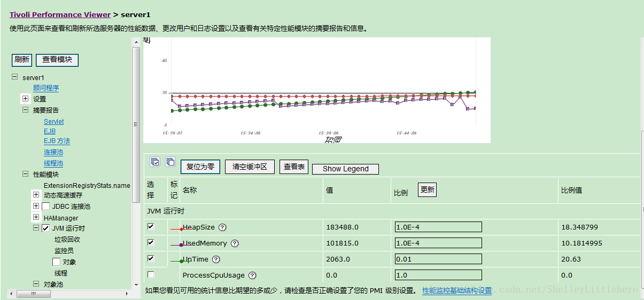644x300 pixels.
Task: Click the deselect-all icon above the table
Action: (x=170, y=162)
